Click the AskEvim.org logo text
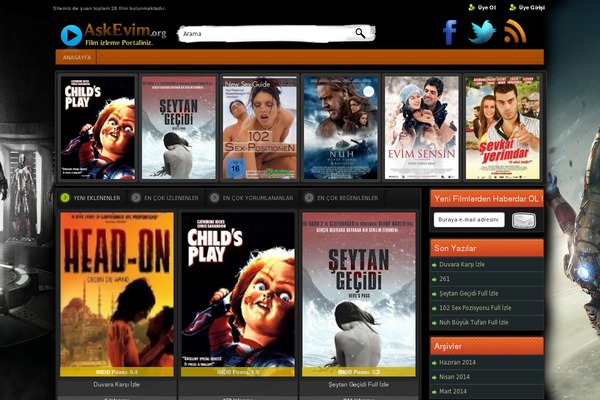Image resolution: width=600 pixels, height=400 pixels. (125, 30)
